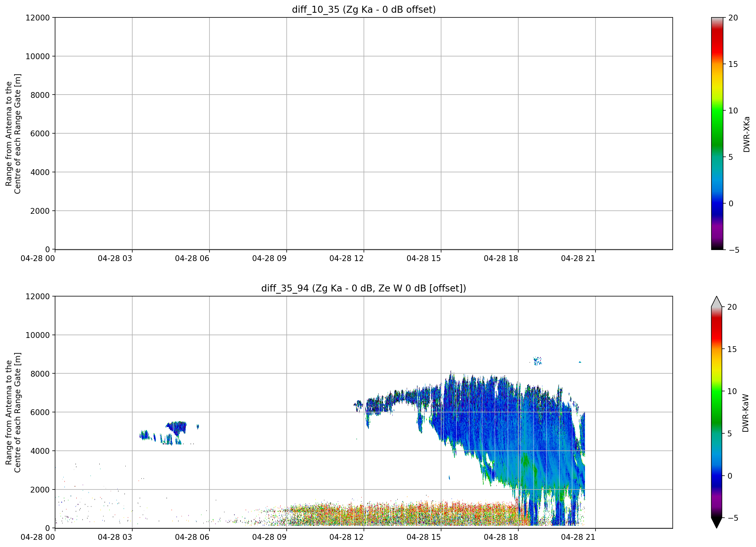Click '04-28 00' on the bottom plot's time axis
The height and width of the screenshot is (547, 756).
pos(38,537)
